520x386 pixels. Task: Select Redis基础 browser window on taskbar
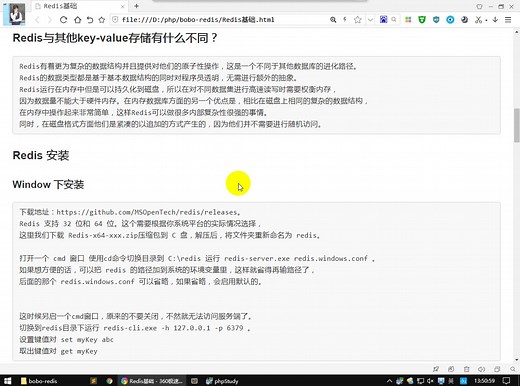152,381
